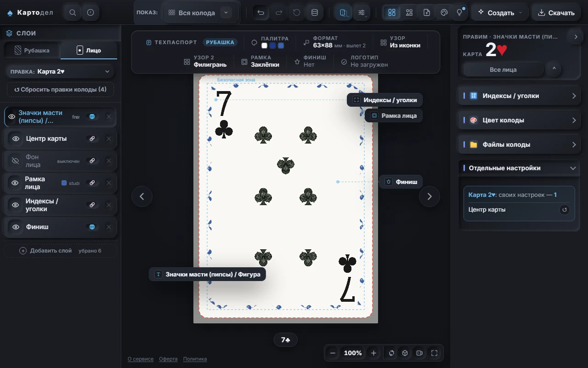The height and width of the screenshot is (368, 588).
Task: Click the lightbulb tips icon
Action: pyautogui.click(x=459, y=12)
